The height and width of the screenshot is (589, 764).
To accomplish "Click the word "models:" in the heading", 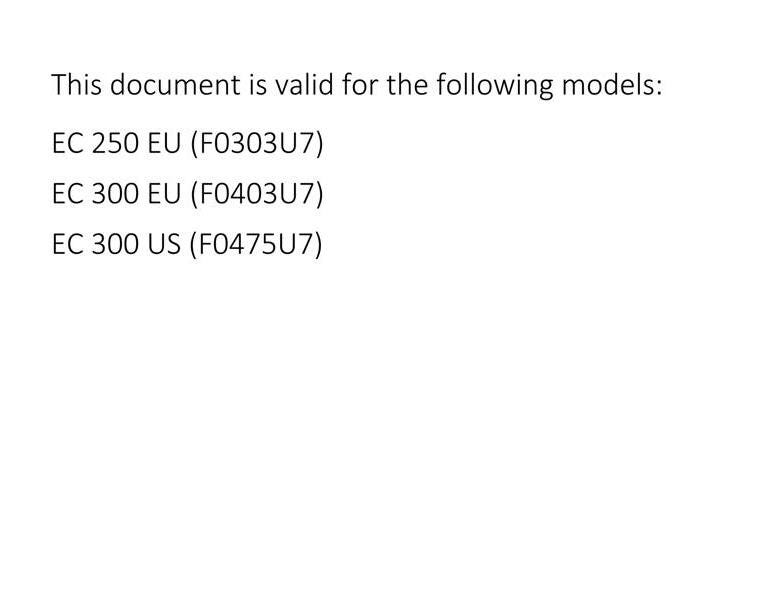I will point(612,84).
